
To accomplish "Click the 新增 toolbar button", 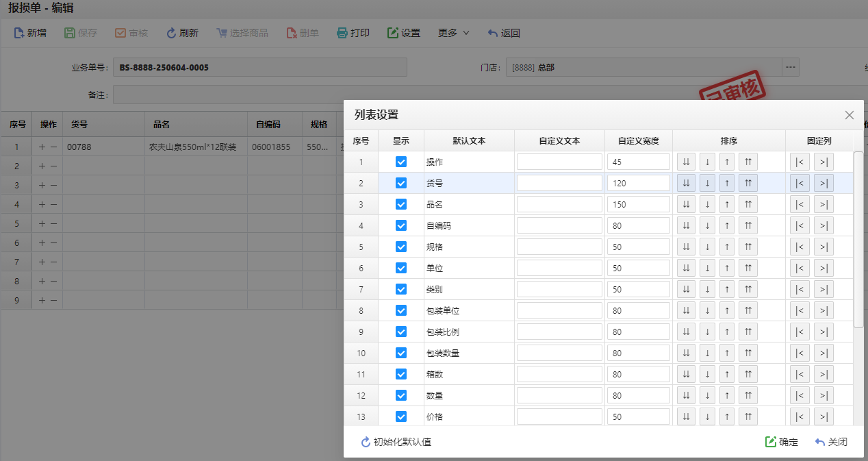I will point(30,33).
